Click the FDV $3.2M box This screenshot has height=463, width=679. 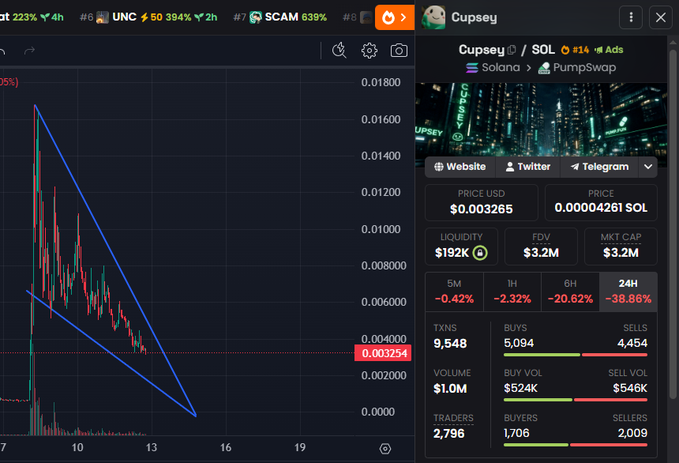(x=541, y=246)
